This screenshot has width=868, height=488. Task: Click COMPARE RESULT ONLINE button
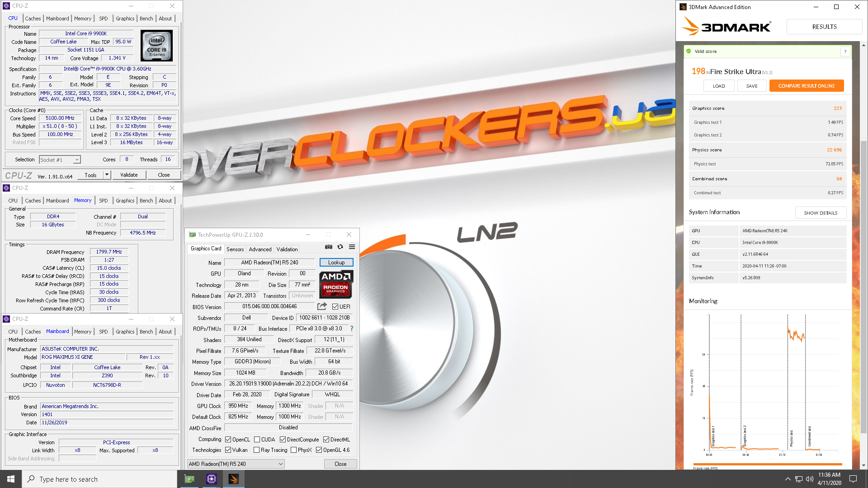807,86
